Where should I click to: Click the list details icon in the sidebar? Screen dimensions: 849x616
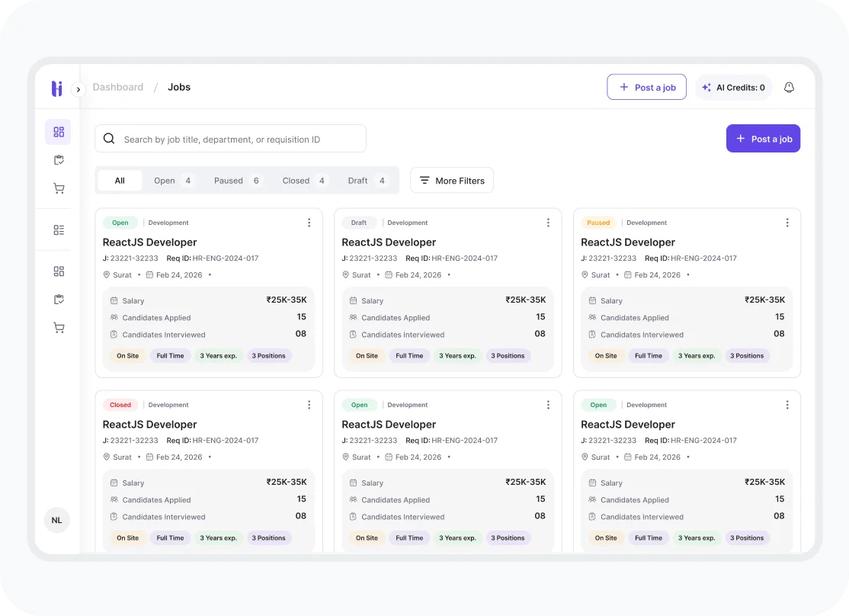[58, 229]
